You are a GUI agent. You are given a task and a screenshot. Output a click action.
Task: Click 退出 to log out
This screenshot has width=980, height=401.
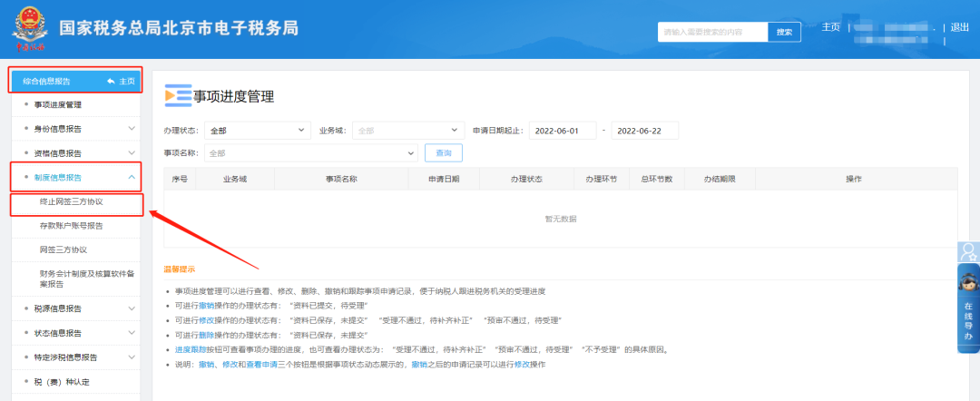pyautogui.click(x=959, y=27)
